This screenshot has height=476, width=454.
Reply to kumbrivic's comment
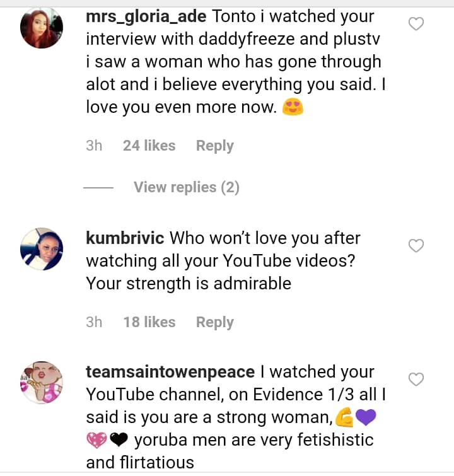(x=214, y=322)
